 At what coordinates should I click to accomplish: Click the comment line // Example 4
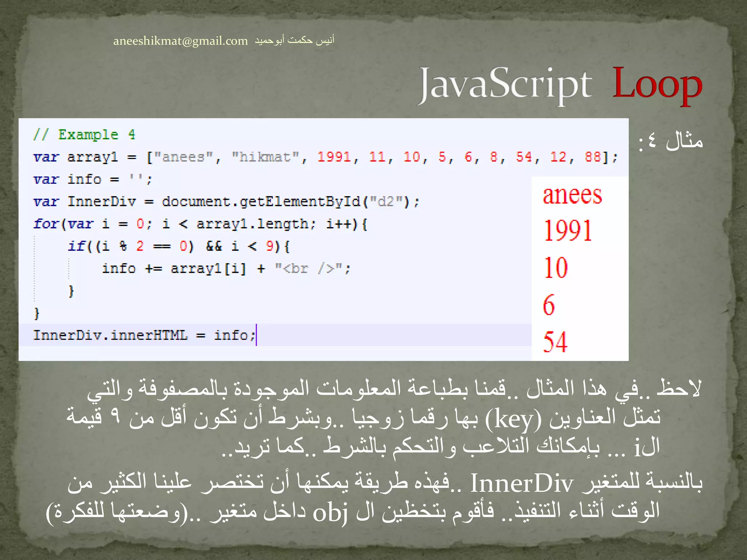tap(84, 135)
